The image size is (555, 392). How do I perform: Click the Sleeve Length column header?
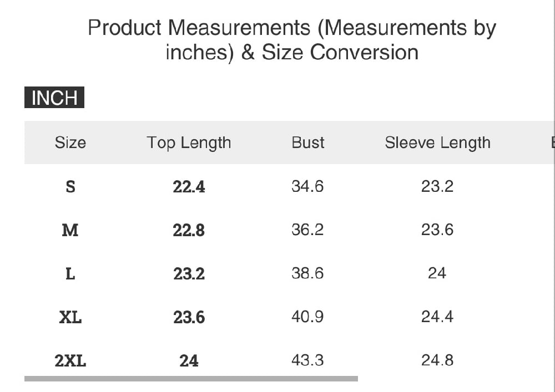tap(437, 142)
